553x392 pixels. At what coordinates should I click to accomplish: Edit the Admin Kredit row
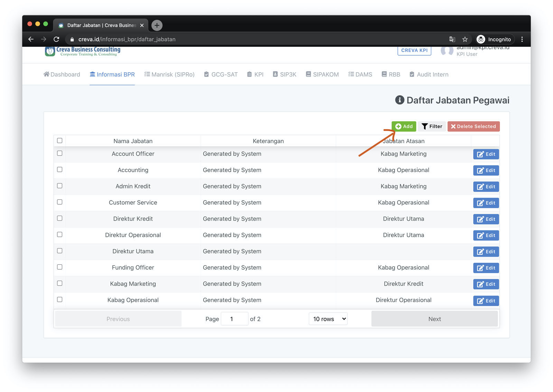[x=486, y=187]
